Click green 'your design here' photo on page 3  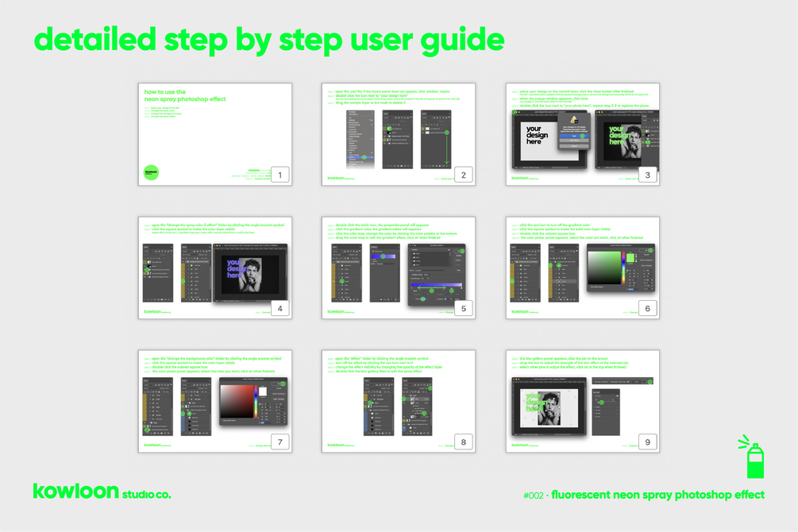[622, 141]
